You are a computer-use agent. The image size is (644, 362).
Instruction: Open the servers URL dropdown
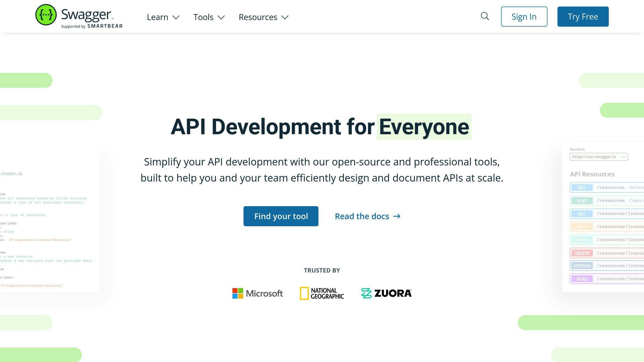598,157
